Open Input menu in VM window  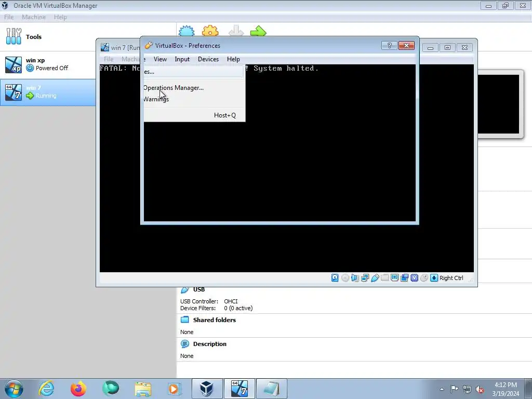pos(182,59)
